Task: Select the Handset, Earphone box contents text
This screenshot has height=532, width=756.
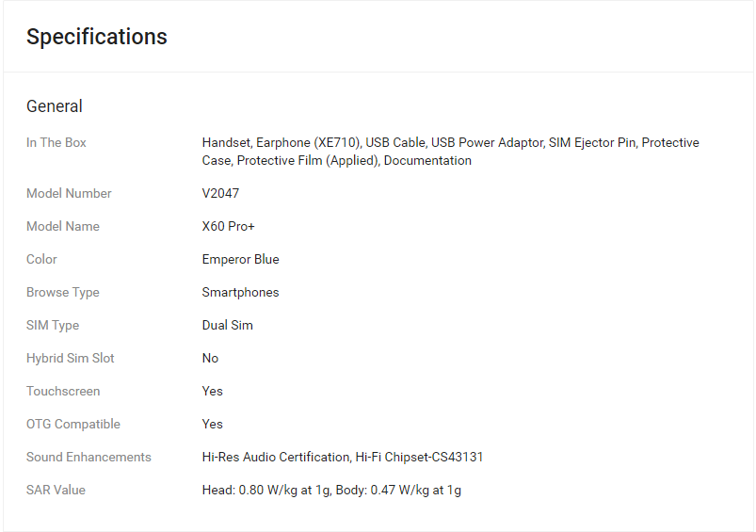Action: (450, 152)
